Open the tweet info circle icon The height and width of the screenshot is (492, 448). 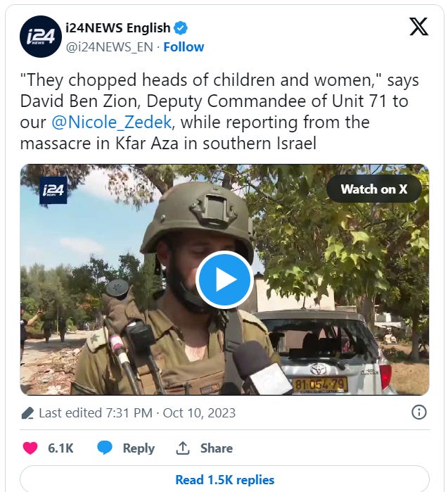[x=419, y=412]
